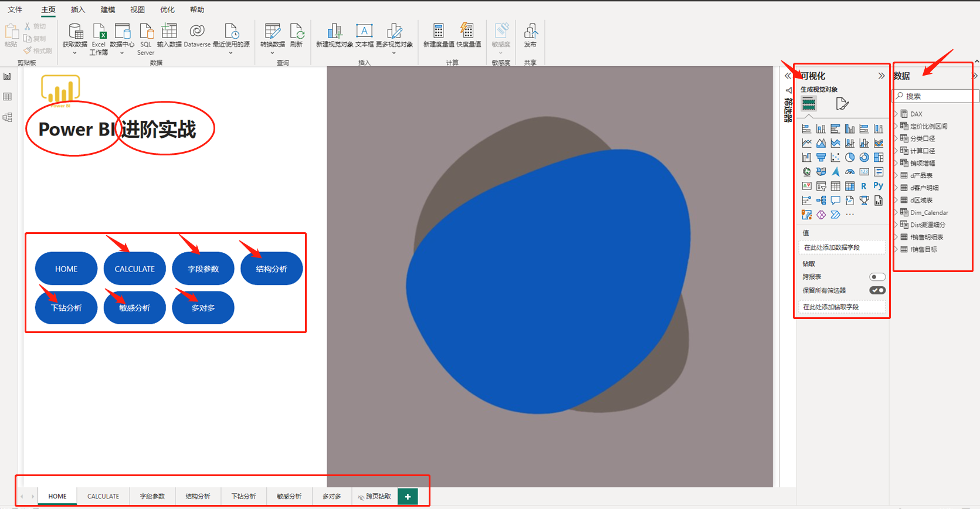Open the 插入 (Insert) ribbon tab
The width and height of the screenshot is (980, 509).
point(78,10)
